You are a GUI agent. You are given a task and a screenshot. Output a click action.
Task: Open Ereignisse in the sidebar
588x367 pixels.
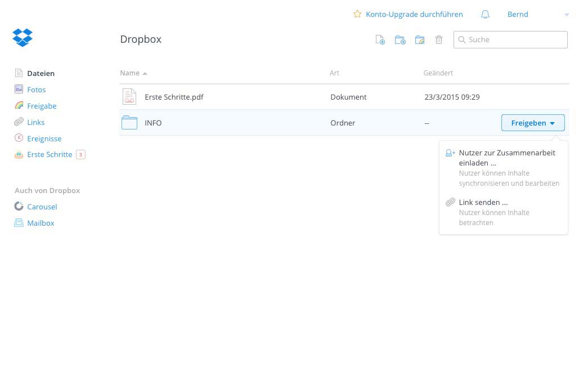pyautogui.click(x=44, y=138)
